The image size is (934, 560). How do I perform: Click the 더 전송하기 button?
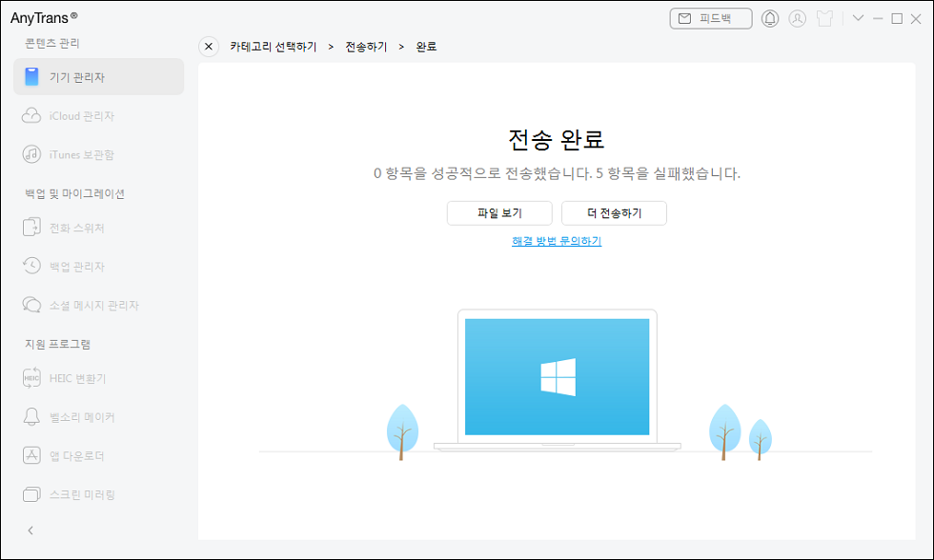pyautogui.click(x=614, y=213)
